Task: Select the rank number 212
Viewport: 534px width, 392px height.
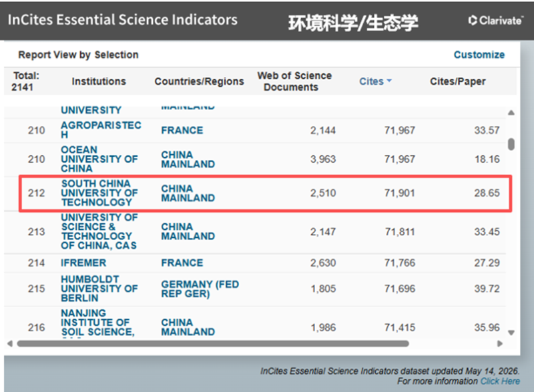Action: pos(36,193)
